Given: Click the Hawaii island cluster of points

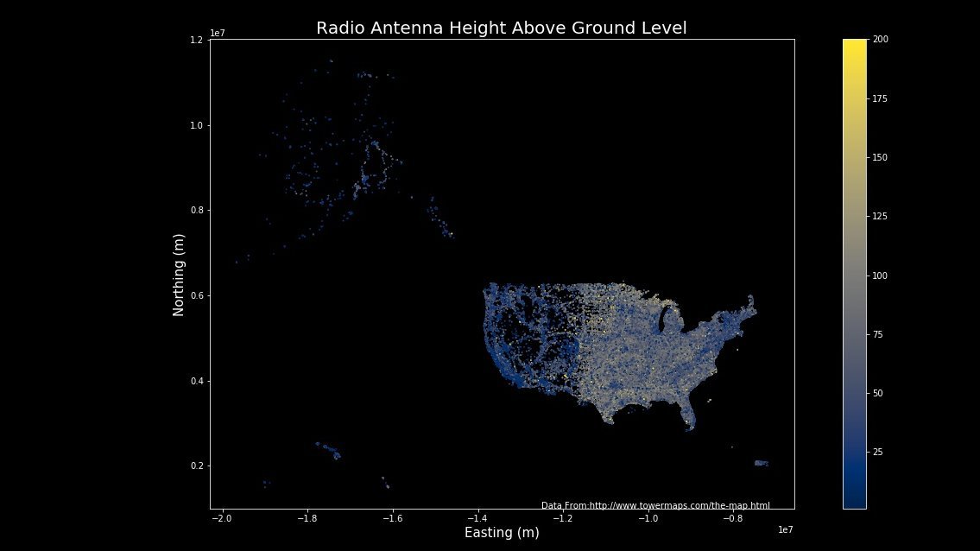Looking at the screenshot, I should (x=328, y=450).
